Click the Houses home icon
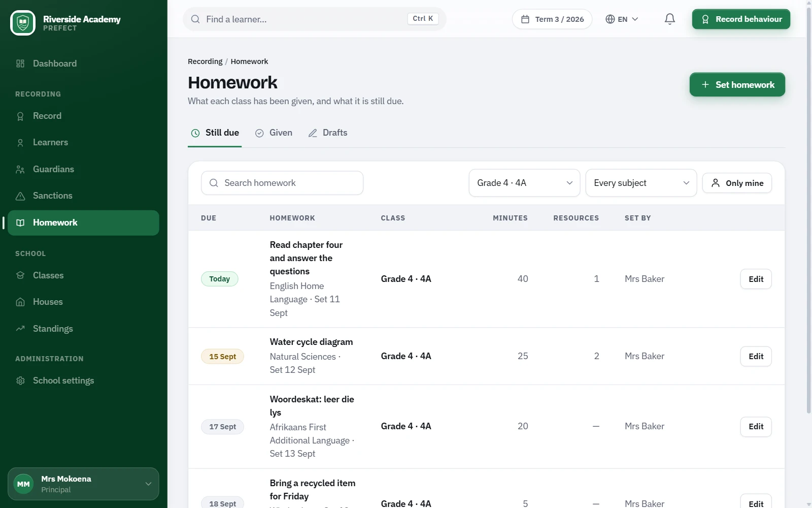This screenshot has height=508, width=812. (x=20, y=302)
